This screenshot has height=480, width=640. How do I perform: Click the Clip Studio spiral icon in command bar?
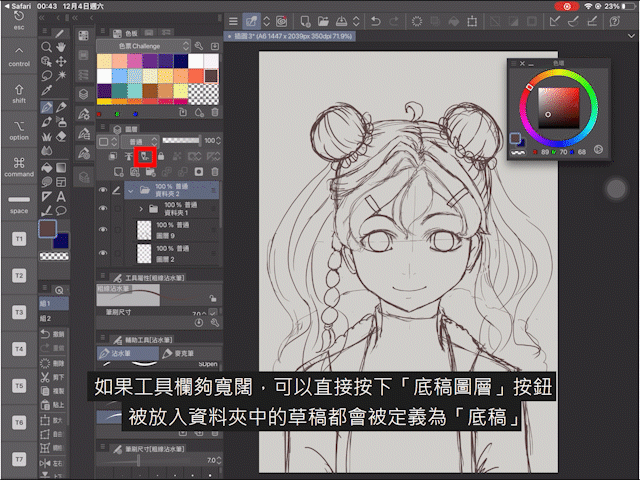282,21
